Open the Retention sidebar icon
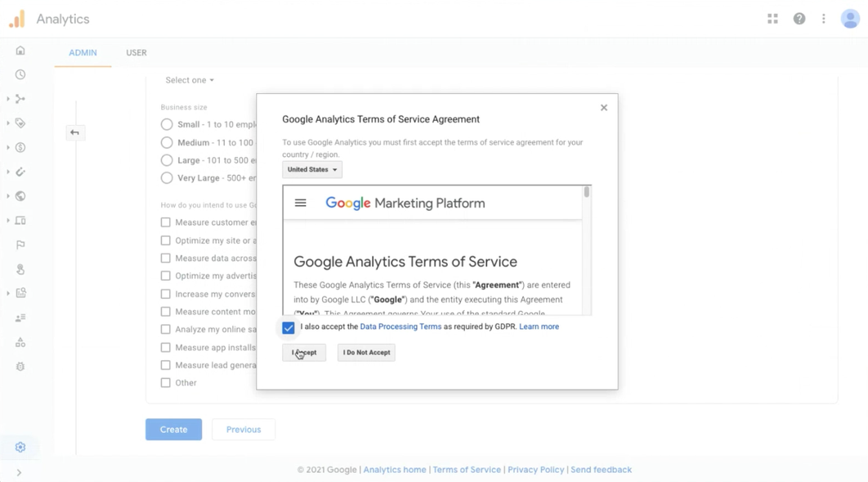The height and width of the screenshot is (482, 868). click(20, 172)
